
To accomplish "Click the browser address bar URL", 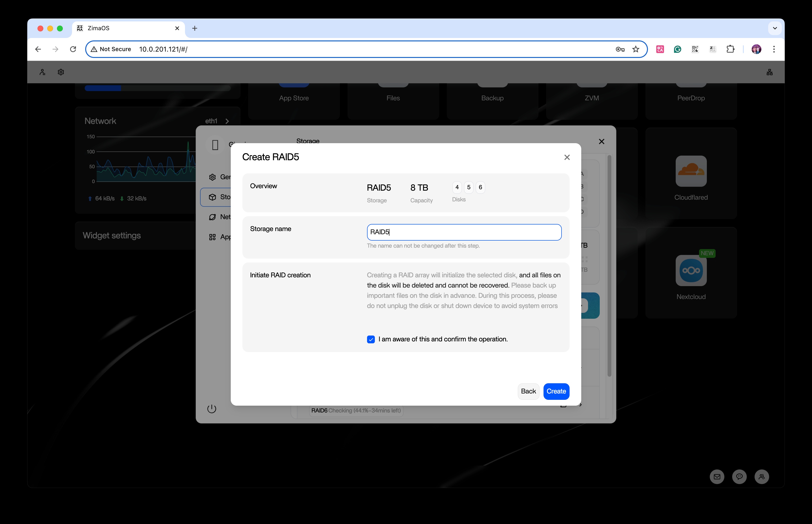I will point(163,49).
